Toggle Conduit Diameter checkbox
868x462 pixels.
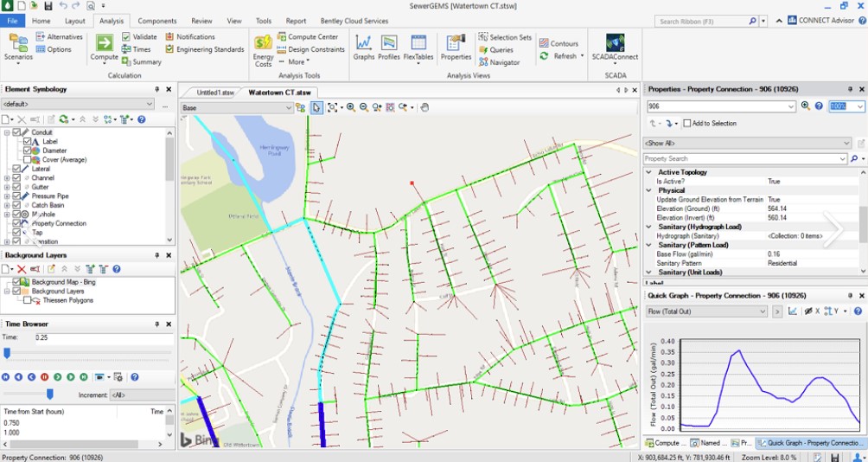click(27, 151)
